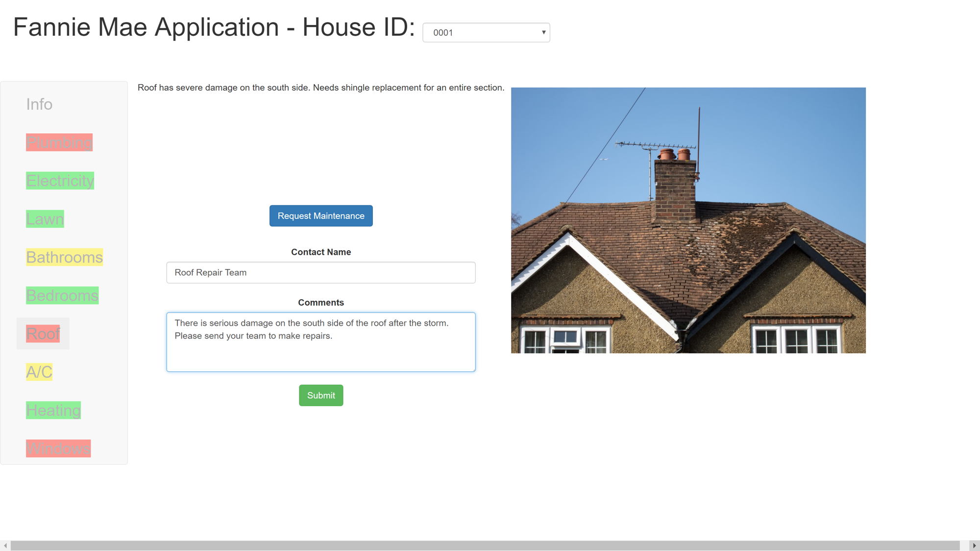
Task: Switch to the Bedrooms section
Action: (x=62, y=295)
